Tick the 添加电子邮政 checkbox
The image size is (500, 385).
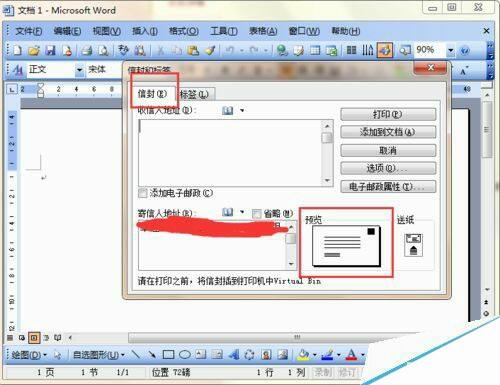coord(143,193)
